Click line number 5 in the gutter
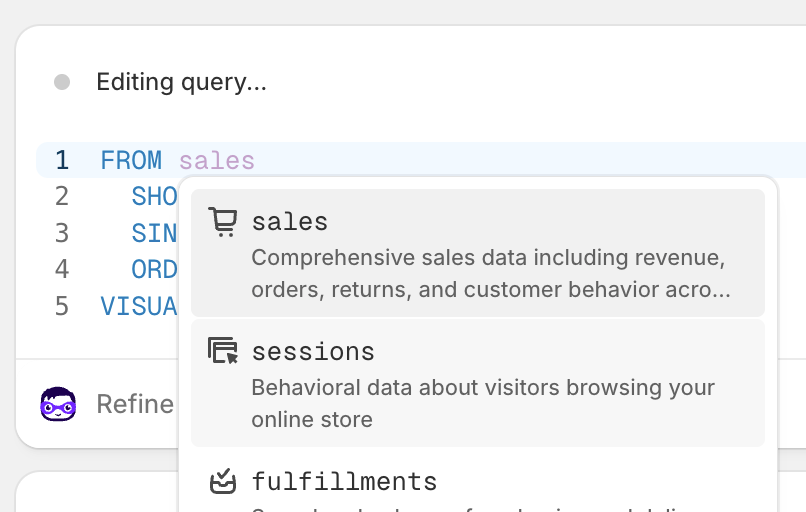 coord(62,305)
